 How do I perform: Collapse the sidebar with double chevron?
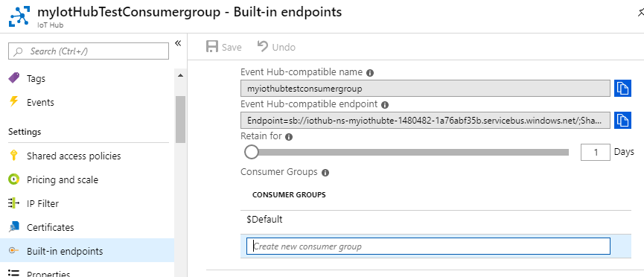tap(178, 43)
